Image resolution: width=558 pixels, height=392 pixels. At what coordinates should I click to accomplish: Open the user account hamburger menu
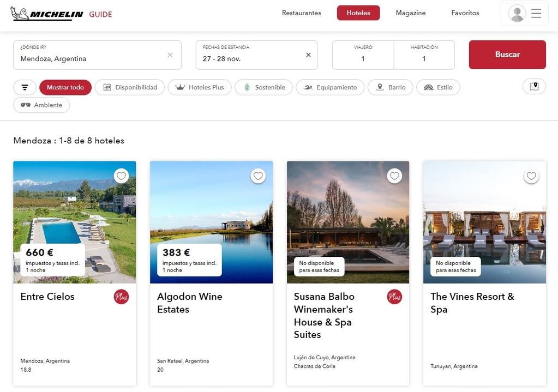tap(525, 13)
